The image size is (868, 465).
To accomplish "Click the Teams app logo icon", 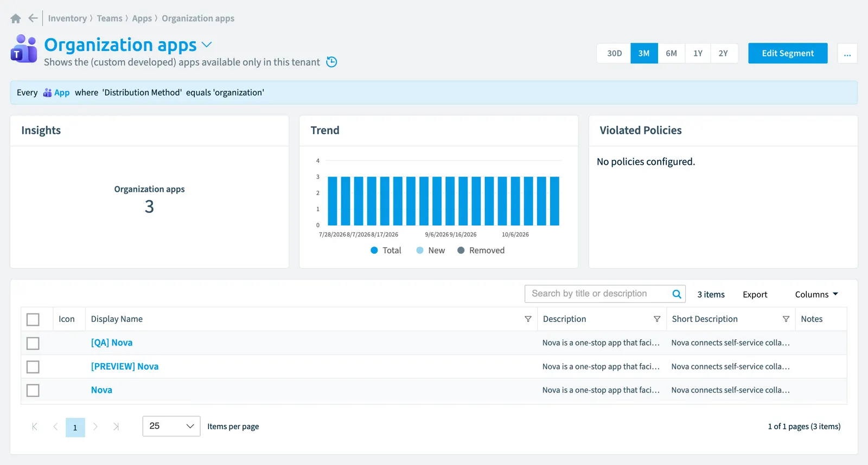I will click(x=24, y=49).
